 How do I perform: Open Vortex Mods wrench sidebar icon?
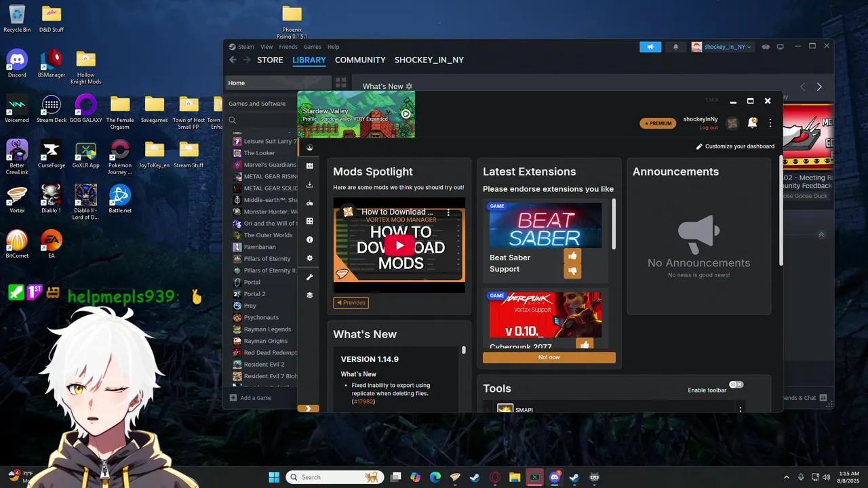point(310,277)
